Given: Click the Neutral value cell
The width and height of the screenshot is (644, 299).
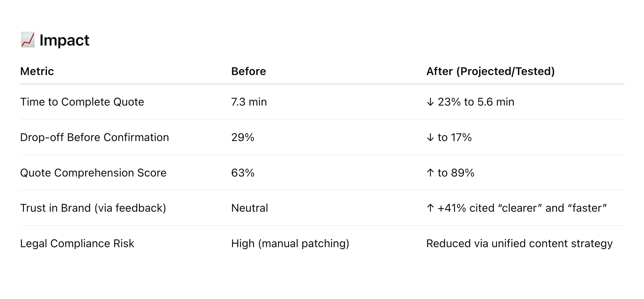Looking at the screenshot, I should 250,208.
